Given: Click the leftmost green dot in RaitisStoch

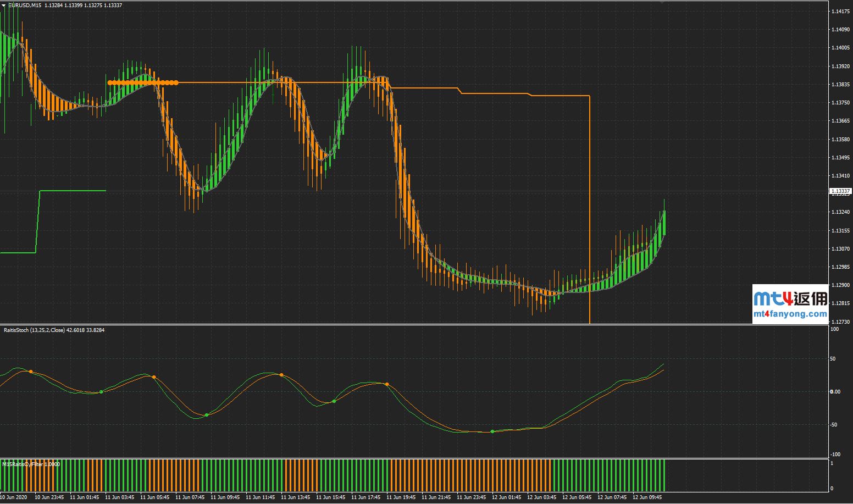Looking at the screenshot, I should tap(101, 392).
